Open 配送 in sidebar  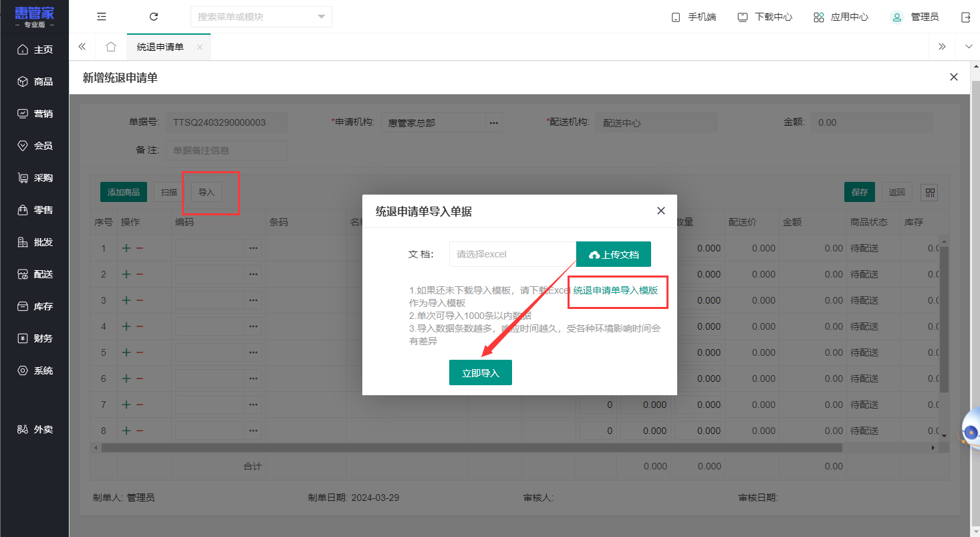coord(35,274)
